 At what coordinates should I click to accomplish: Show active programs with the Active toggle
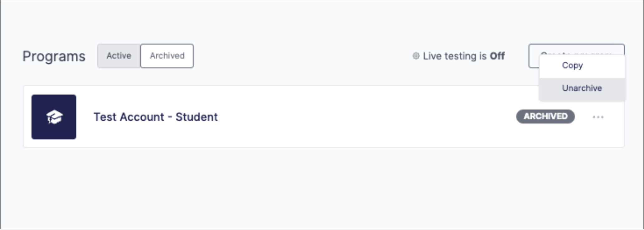[119, 56]
